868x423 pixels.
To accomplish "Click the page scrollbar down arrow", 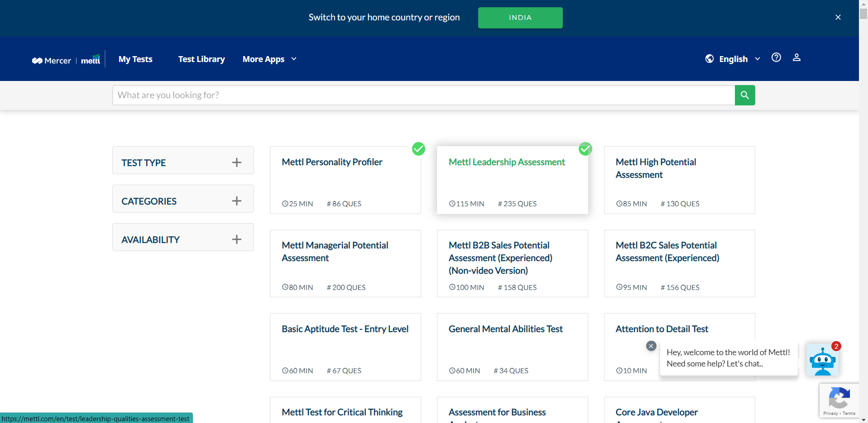I will (x=863, y=419).
